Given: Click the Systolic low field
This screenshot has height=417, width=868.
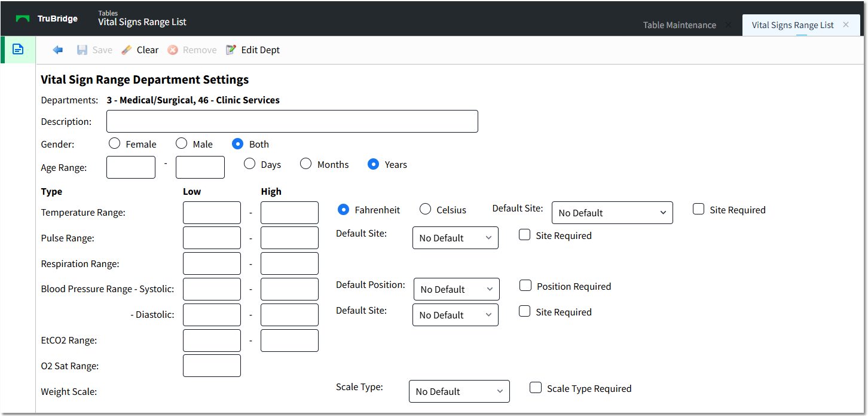Looking at the screenshot, I should tap(212, 289).
